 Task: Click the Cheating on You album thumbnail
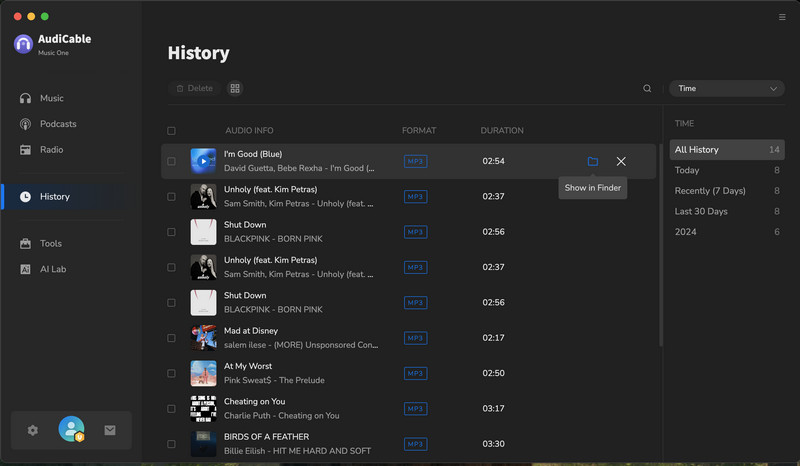tap(203, 408)
